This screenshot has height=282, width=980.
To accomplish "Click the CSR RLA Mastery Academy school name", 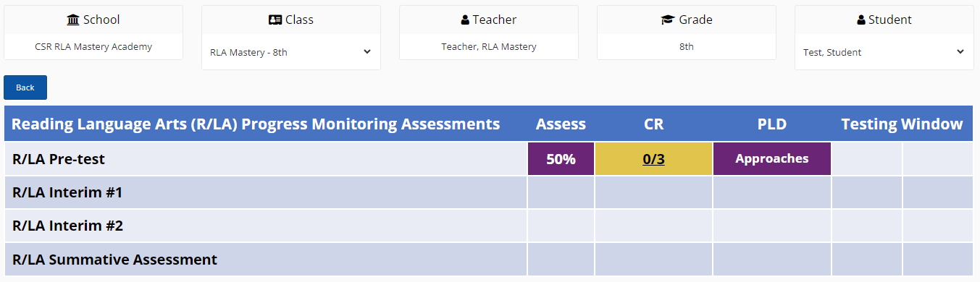I will tap(93, 47).
